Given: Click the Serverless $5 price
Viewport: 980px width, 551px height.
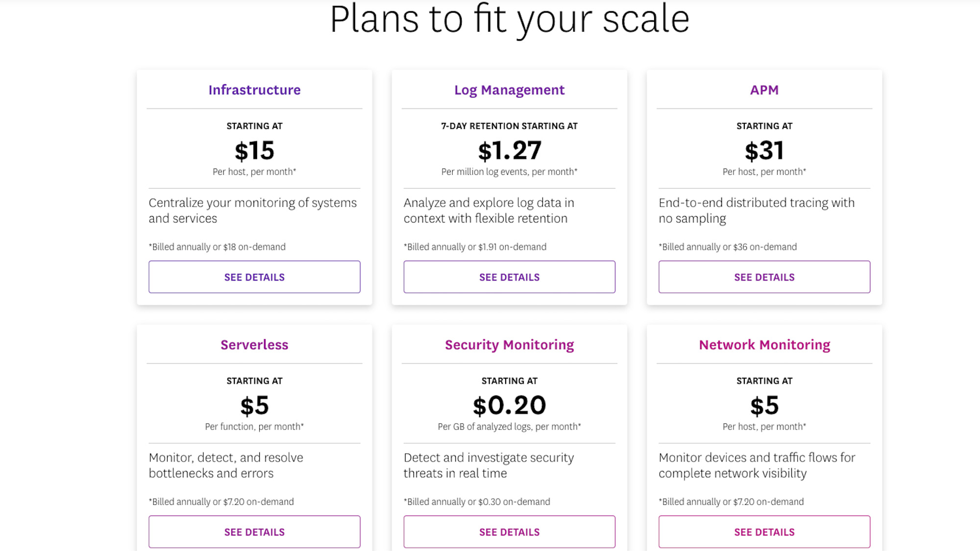Looking at the screenshot, I should click(254, 406).
